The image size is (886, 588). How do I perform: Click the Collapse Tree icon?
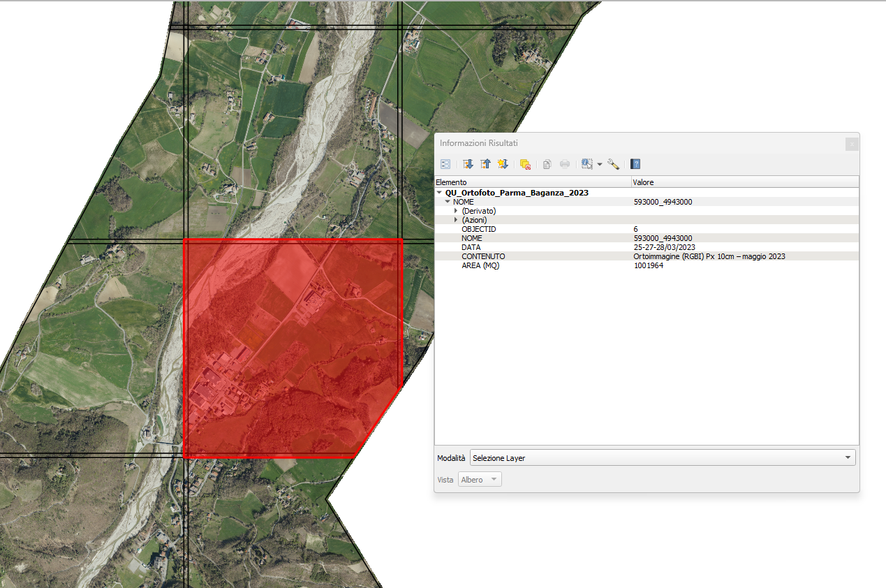click(x=485, y=164)
